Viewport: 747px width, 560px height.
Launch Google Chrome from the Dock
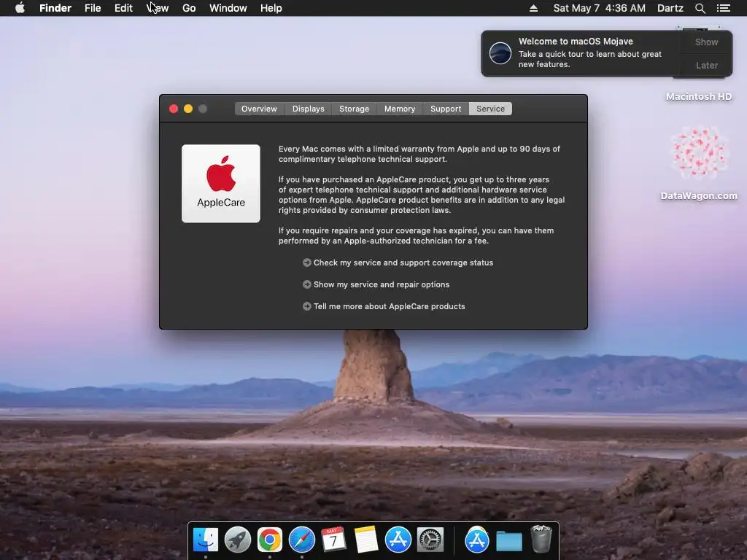coord(270,540)
